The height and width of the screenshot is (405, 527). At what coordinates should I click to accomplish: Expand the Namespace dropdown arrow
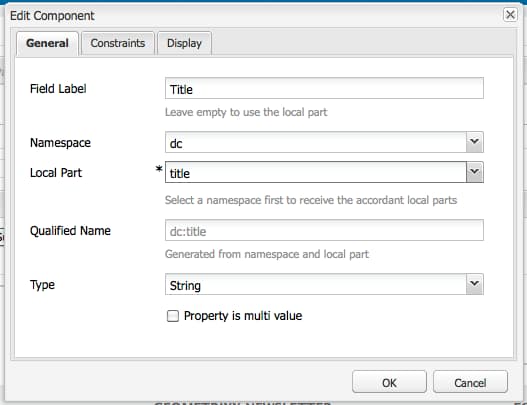(475, 142)
